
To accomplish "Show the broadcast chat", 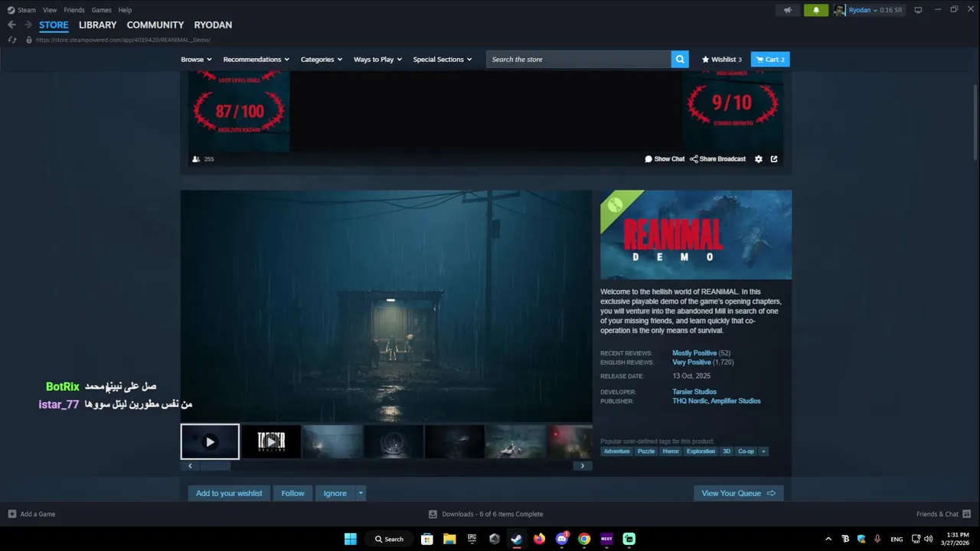I will pyautogui.click(x=665, y=159).
